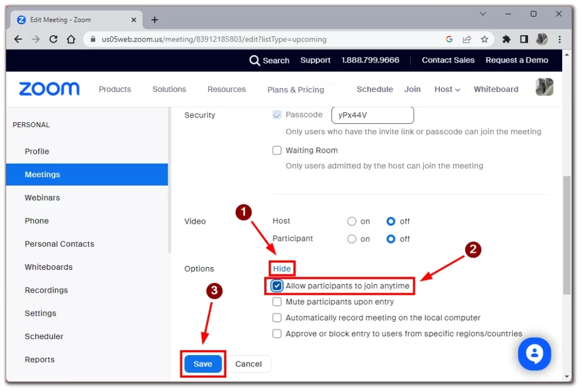The image size is (582, 392).
Task: Toggle the browser side panel icon
Action: click(524, 39)
